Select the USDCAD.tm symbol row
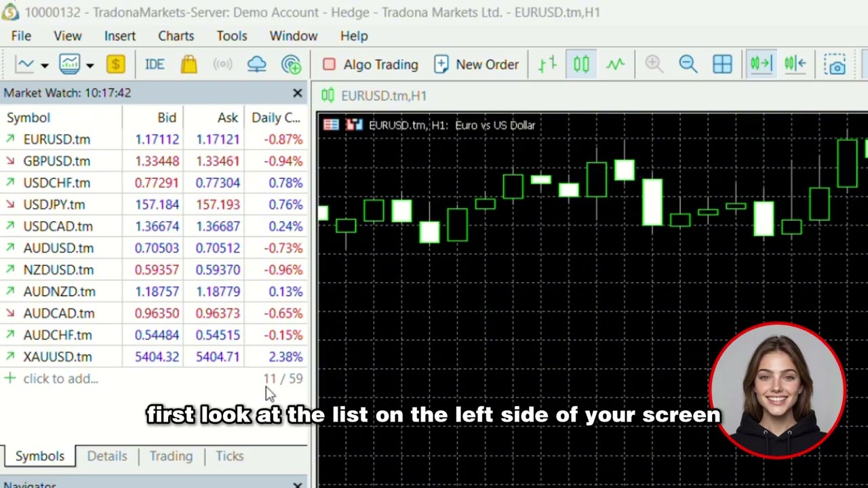This screenshot has height=488, width=868. click(154, 226)
